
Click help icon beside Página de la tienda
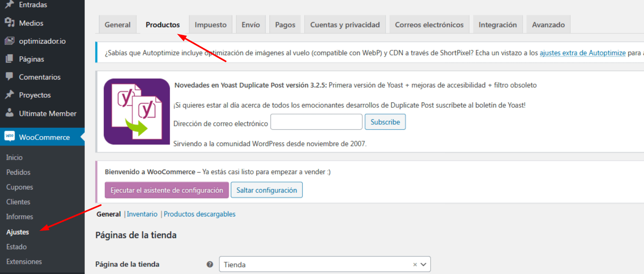click(210, 264)
